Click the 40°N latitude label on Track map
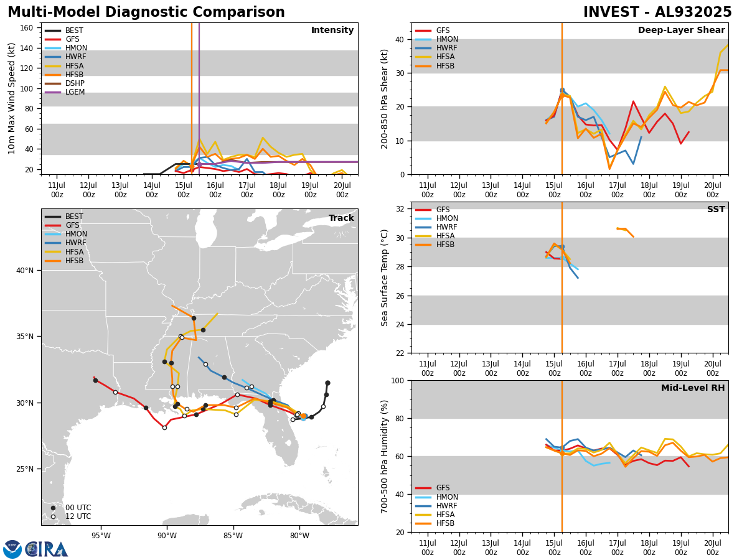 (x=25, y=271)
